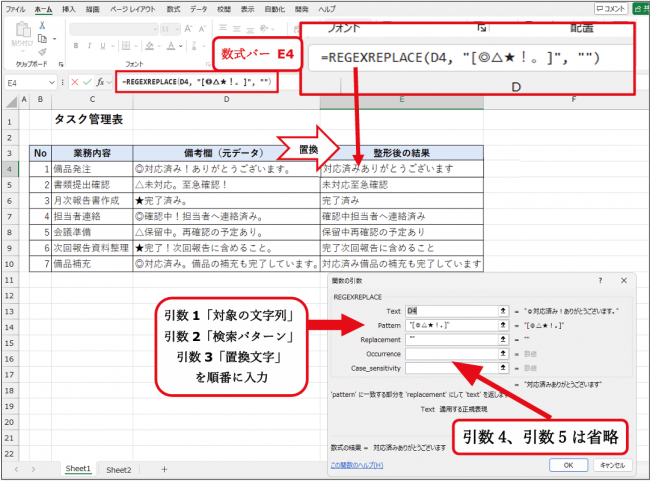Cancel formula entry with red X icon
The width and height of the screenshot is (650, 482).
click(73, 81)
